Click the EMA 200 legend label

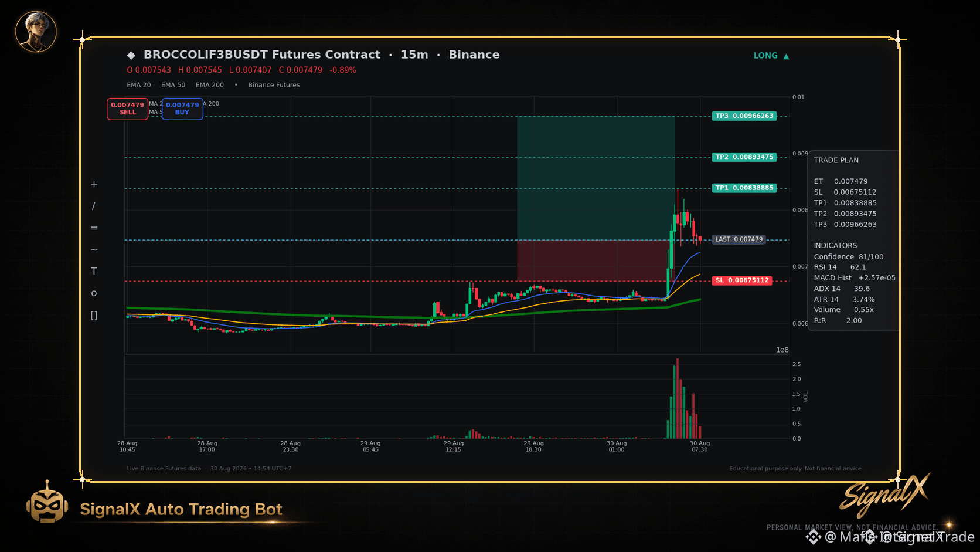pos(210,85)
